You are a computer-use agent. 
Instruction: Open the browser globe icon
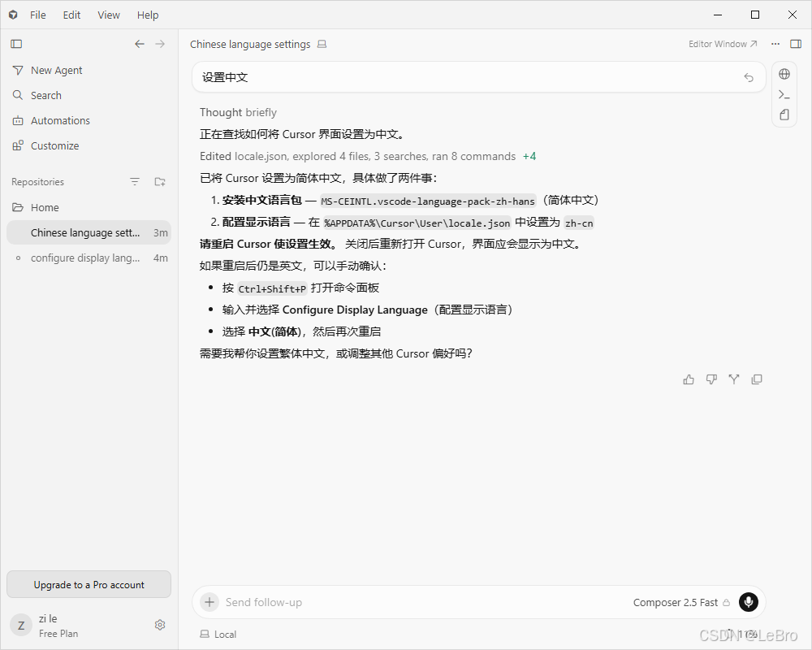[784, 74]
